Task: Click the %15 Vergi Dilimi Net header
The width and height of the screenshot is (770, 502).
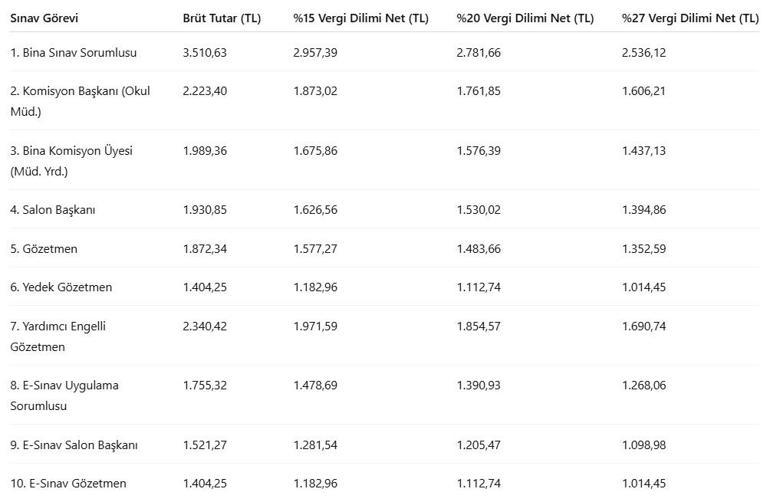Action: pyautogui.click(x=361, y=18)
